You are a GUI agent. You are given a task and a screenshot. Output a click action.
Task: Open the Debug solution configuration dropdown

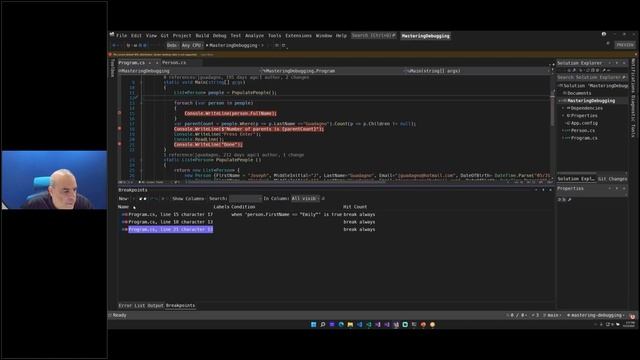(x=172, y=45)
